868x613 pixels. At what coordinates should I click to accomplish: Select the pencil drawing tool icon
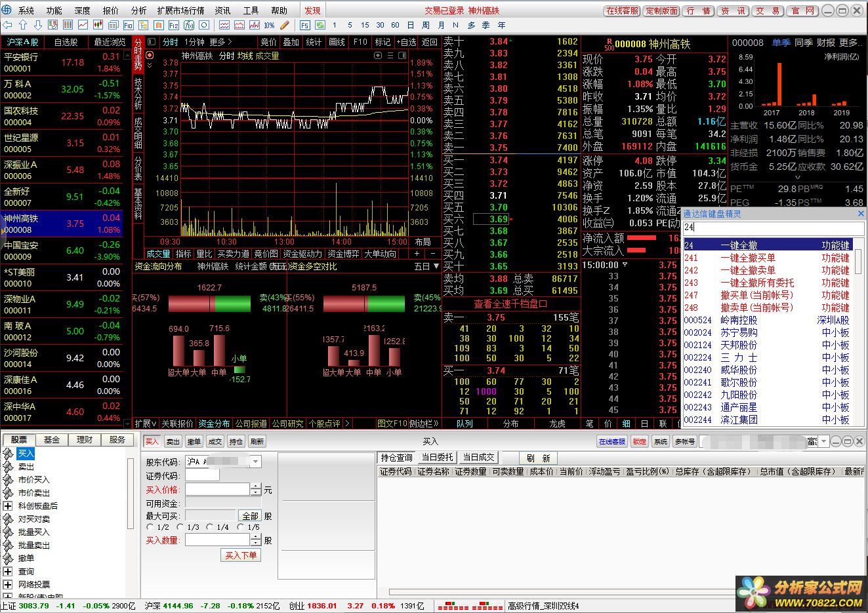tap(284, 25)
